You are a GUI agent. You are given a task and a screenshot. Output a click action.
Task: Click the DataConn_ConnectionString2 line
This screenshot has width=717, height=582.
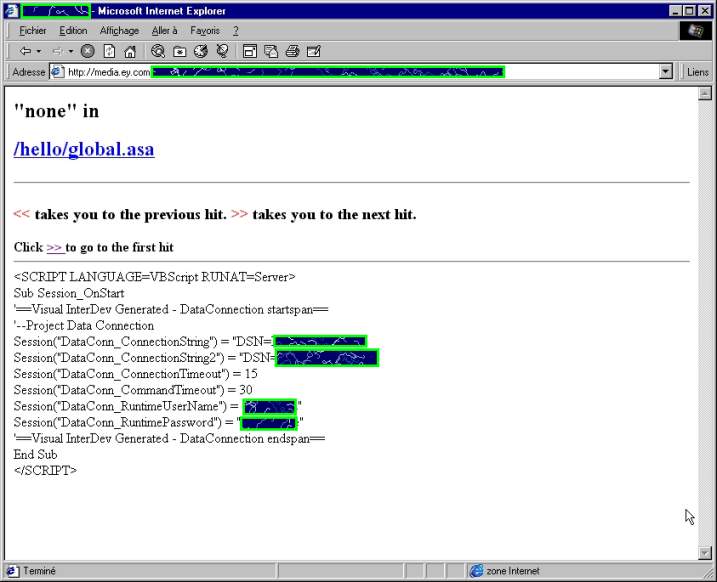(196, 358)
